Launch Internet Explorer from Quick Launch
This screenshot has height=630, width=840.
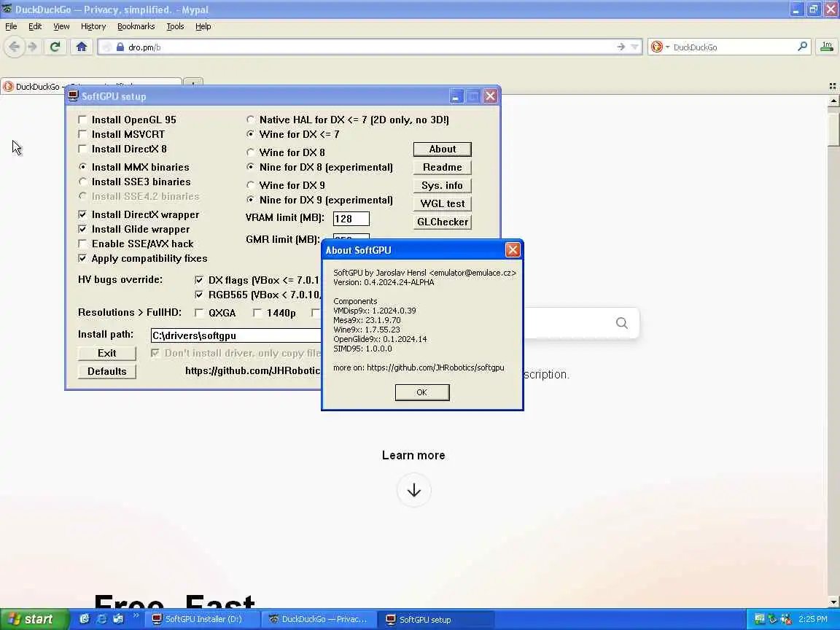101,619
